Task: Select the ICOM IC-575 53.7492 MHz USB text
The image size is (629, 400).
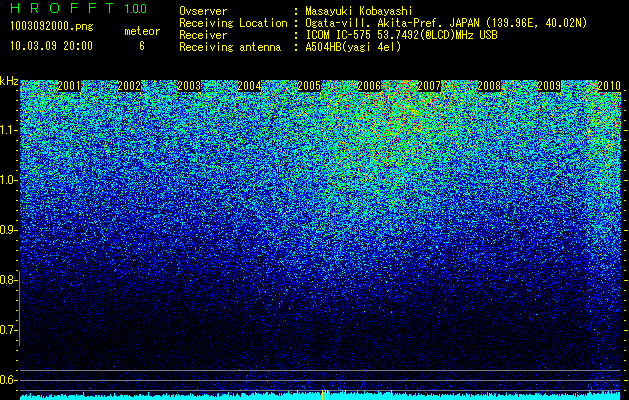Action: pos(401,35)
